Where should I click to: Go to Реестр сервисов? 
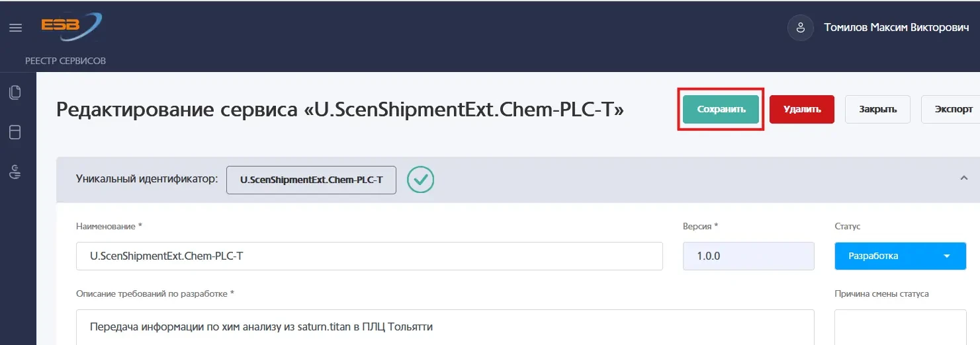click(66, 61)
